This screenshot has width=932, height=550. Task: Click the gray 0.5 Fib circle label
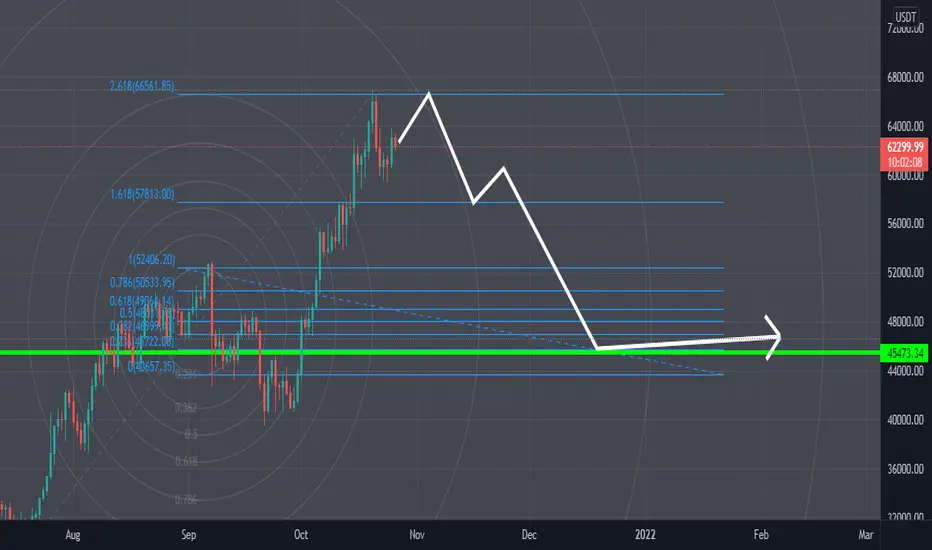(x=191, y=434)
